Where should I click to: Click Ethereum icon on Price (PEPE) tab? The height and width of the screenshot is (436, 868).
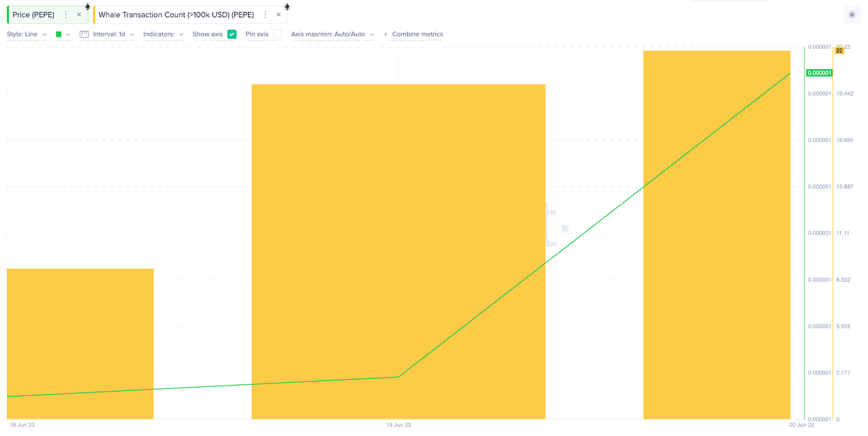click(87, 7)
